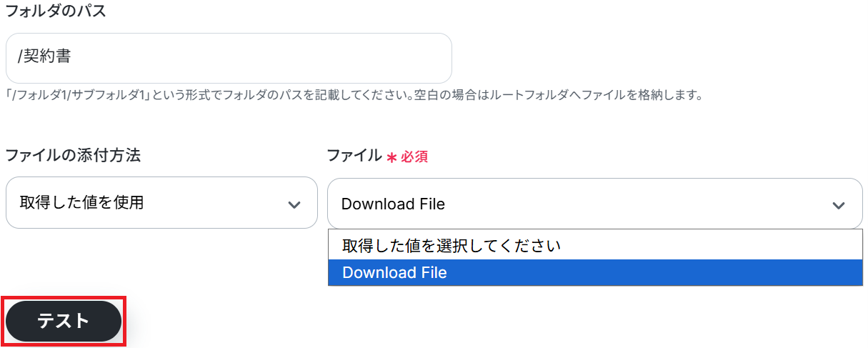Click the chevron in the Download File combo box
The image size is (868, 348).
[838, 205]
